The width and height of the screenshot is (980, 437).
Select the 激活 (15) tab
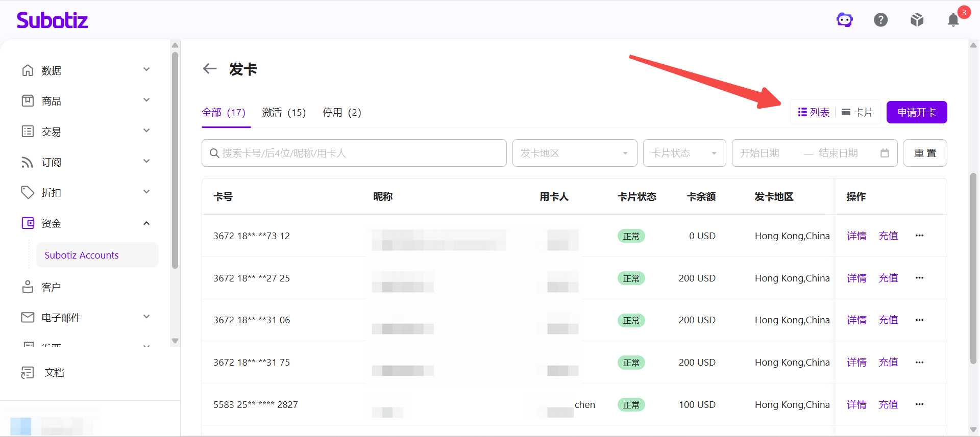tap(284, 112)
